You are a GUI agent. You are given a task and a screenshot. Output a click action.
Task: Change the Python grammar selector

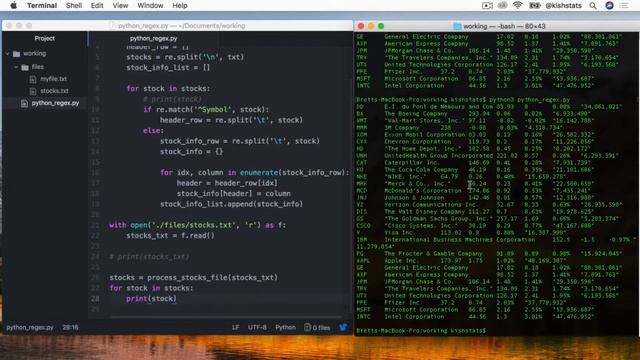[285, 327]
